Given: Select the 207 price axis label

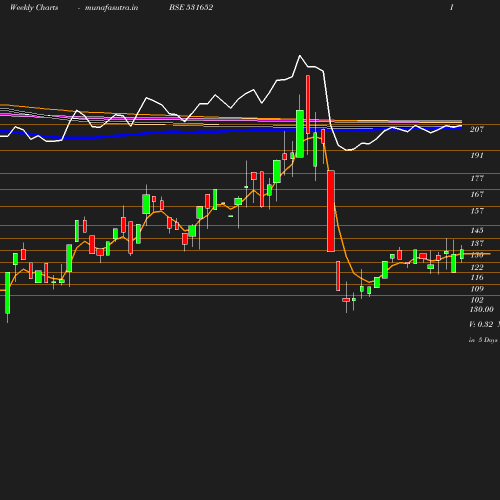Looking at the screenshot, I should (477, 129).
